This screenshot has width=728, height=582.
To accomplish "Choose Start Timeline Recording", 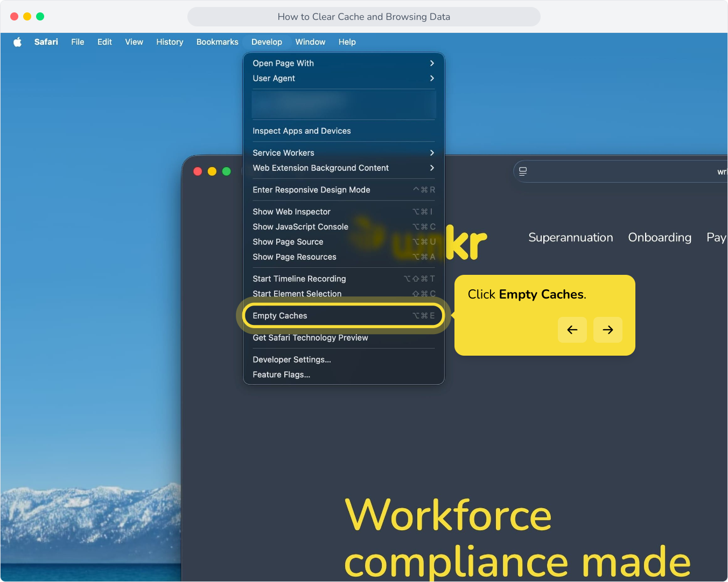I will click(x=344, y=279).
